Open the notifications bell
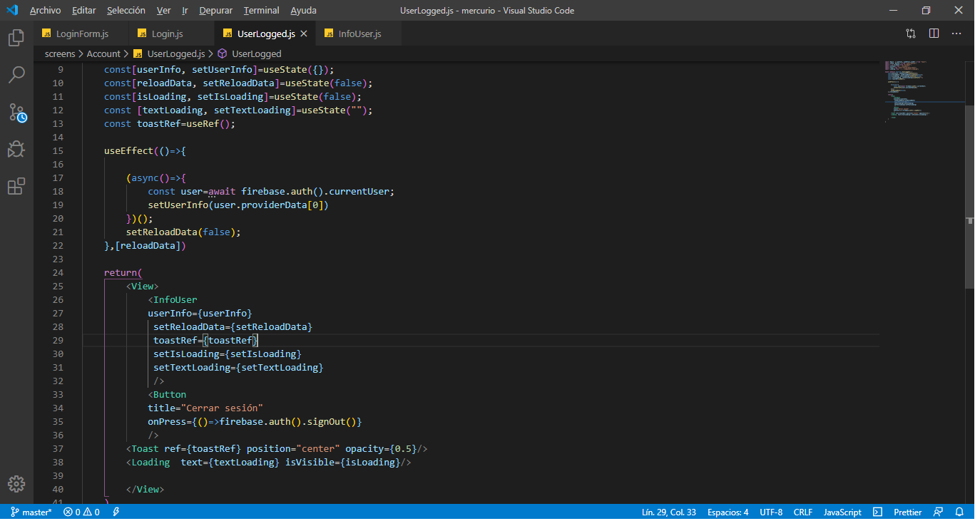Image resolution: width=980 pixels, height=526 pixels. tap(960, 512)
